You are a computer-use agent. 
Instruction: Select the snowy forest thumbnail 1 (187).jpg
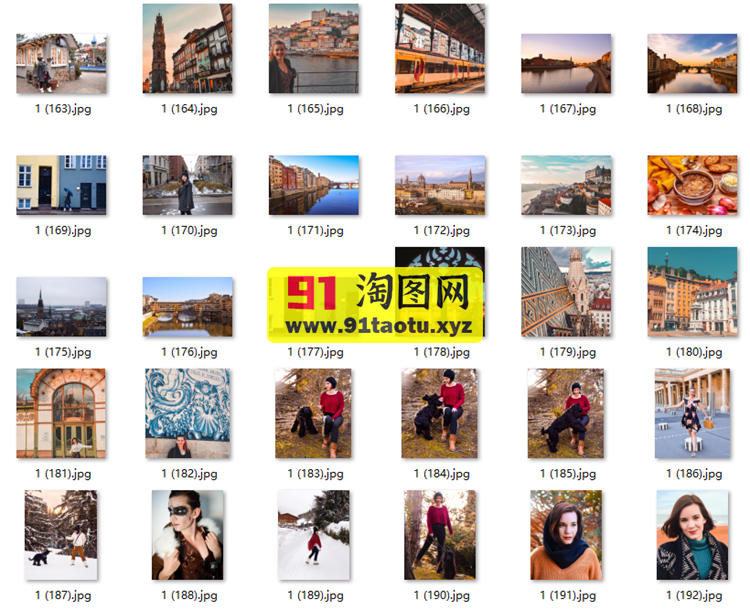[x=61, y=535]
